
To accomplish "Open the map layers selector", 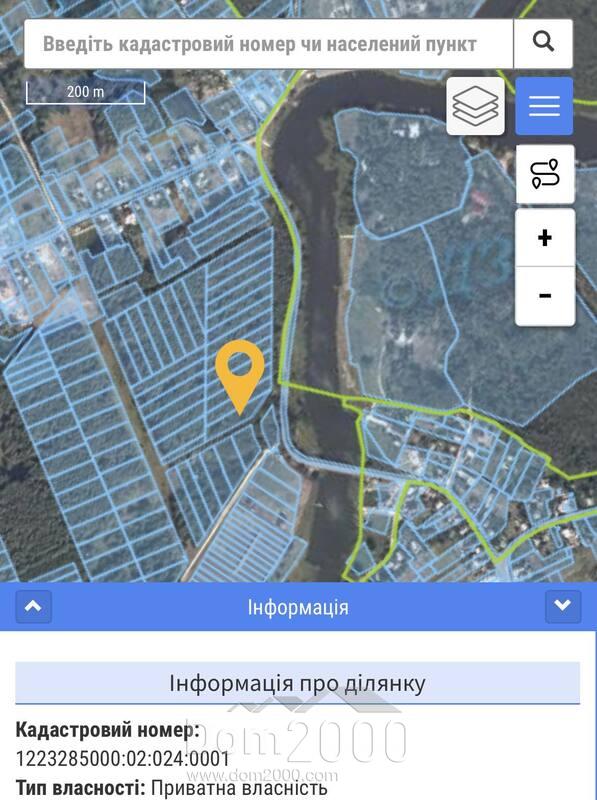I will (x=476, y=106).
